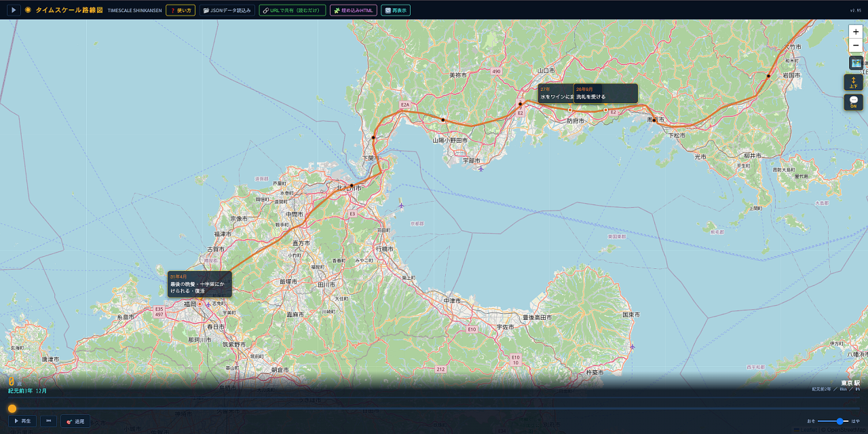Click the orange timeline scrubber handle
Viewport: 868px width, 434px height.
(12, 408)
